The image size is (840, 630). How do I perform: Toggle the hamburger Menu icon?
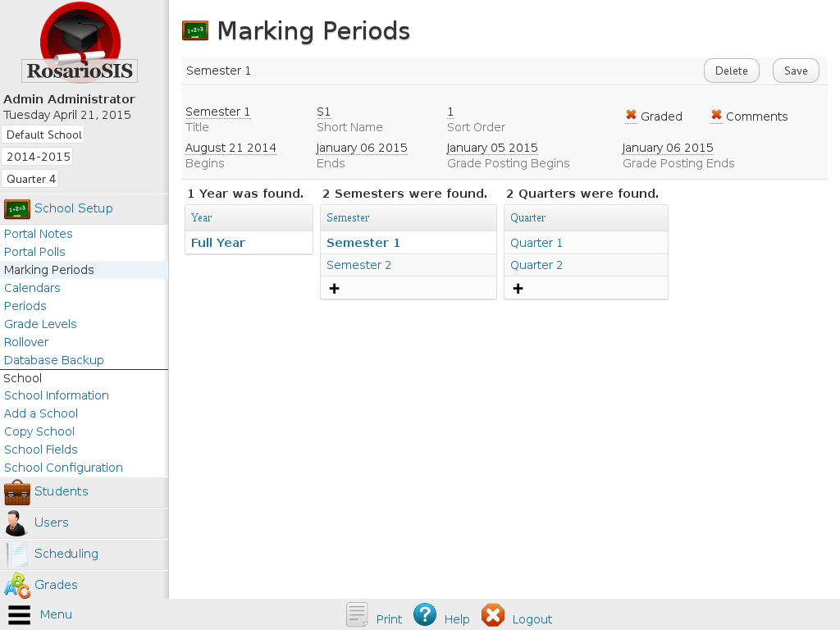(x=20, y=615)
